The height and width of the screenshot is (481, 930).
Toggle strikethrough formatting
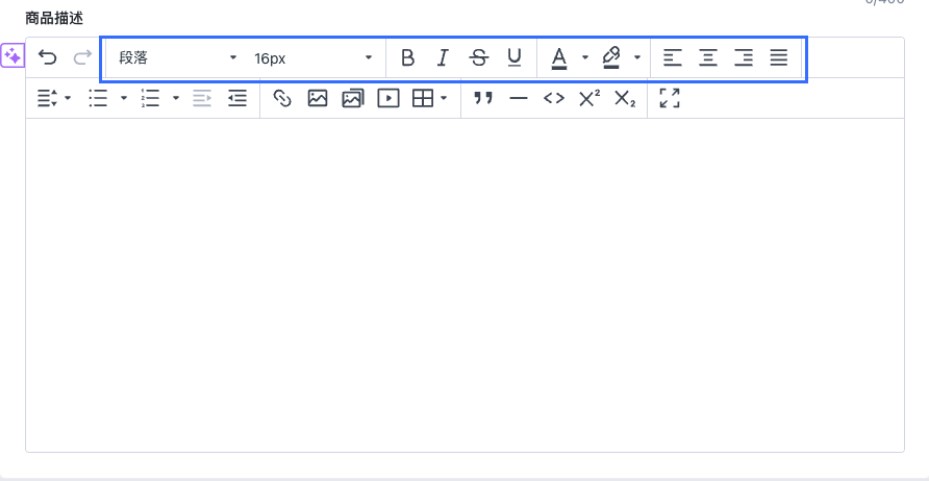[479, 58]
